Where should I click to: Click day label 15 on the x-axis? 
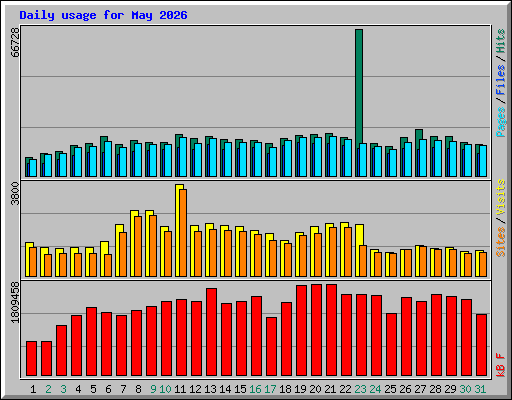(240, 389)
